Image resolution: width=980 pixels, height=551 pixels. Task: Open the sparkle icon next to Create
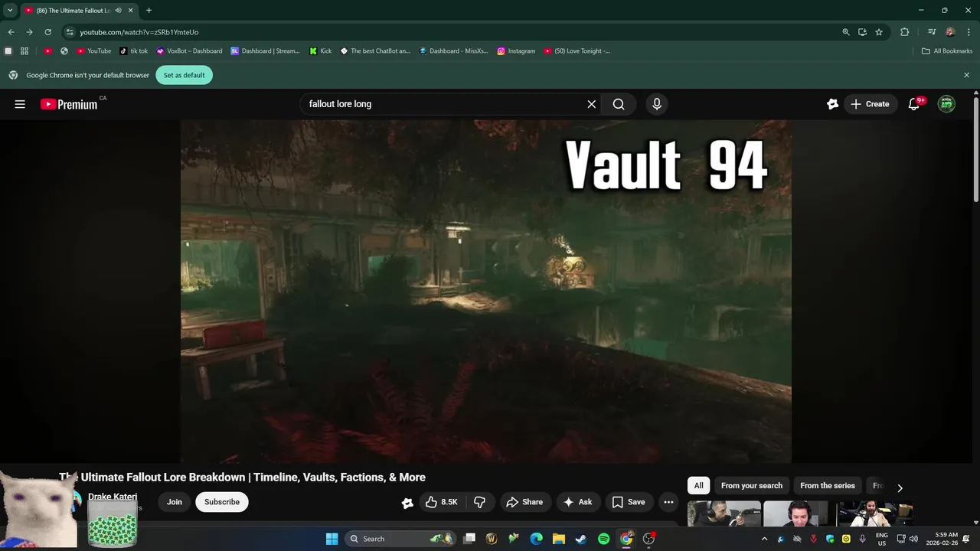(832, 104)
